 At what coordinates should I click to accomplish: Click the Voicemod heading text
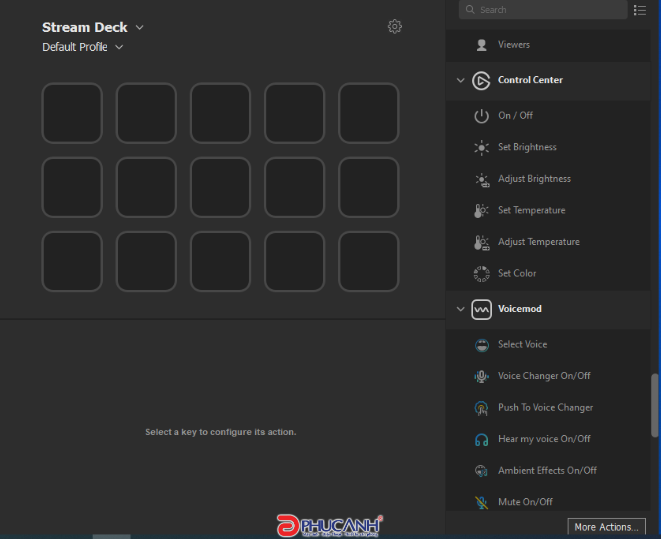(520, 309)
